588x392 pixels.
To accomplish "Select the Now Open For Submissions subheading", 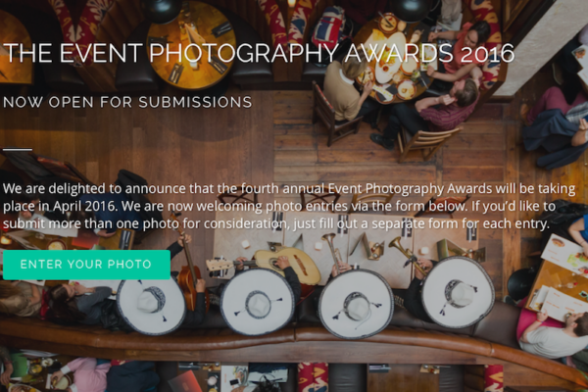I will 127,102.
